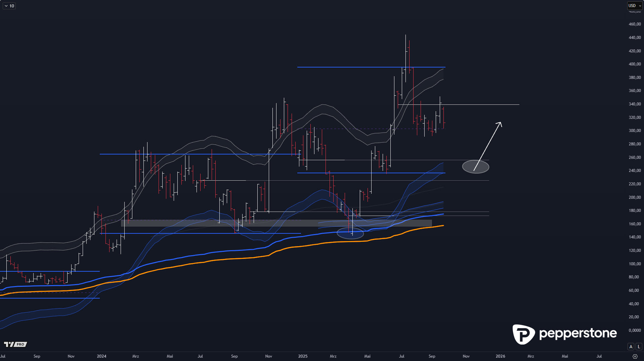Click the 300,00 price axis label
Image resolution: width=644 pixels, height=361 pixels.
635,131
